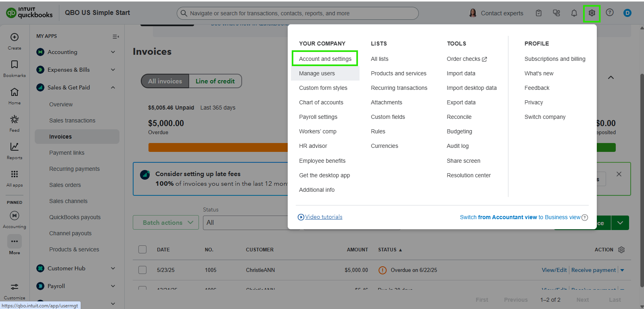Open the Settings gear icon in header
The width and height of the screenshot is (644, 309).
click(x=592, y=13)
